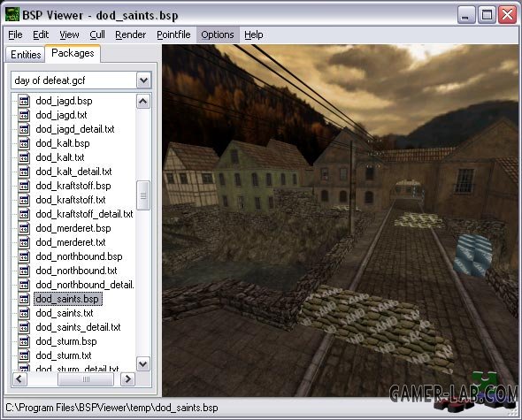Viewport: 522px width, 420px height.
Task: Click the icon next to dod_sturm.bsp
Action: (x=24, y=342)
